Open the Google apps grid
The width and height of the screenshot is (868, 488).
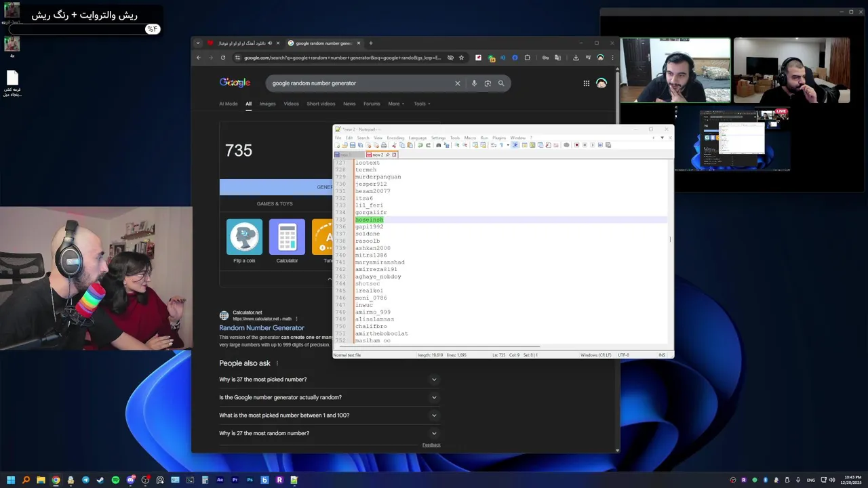586,83
